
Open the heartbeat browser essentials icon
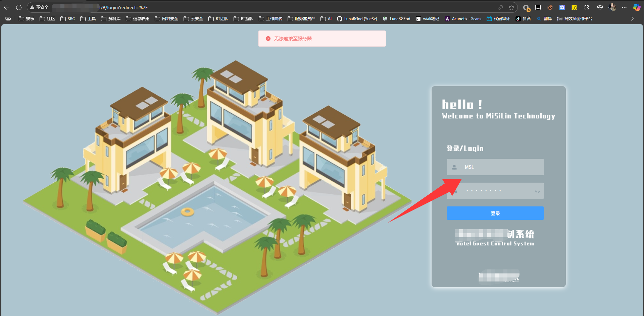tap(600, 7)
